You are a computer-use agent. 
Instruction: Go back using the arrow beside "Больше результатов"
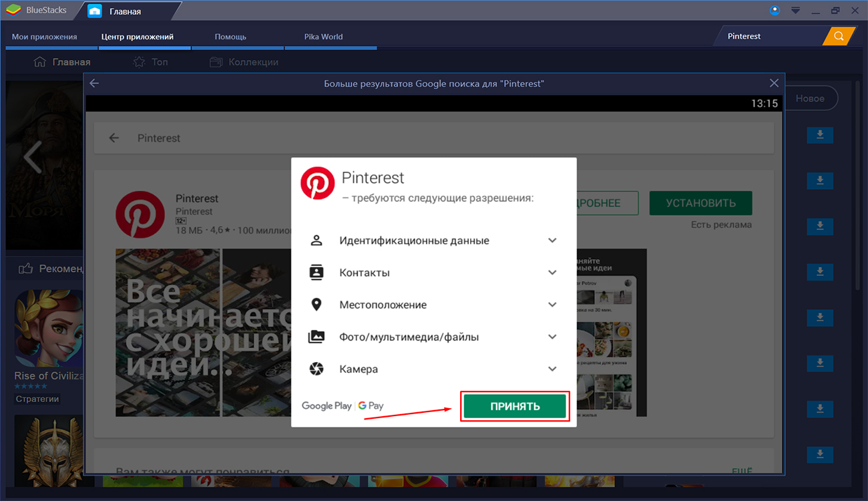[x=94, y=83]
